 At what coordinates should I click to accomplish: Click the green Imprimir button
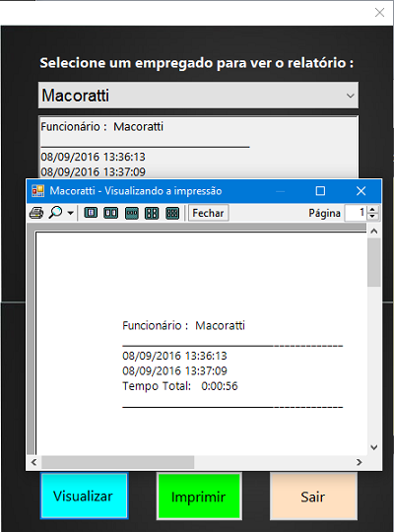coord(199,497)
